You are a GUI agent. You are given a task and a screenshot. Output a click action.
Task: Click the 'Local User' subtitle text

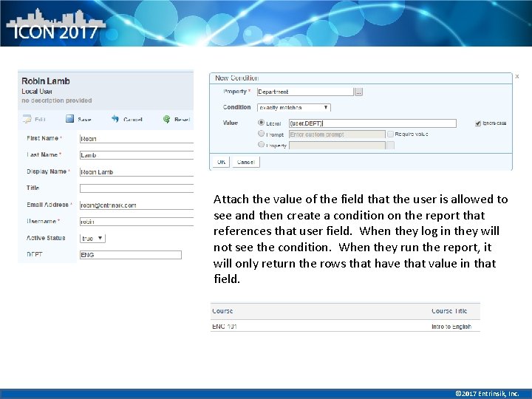37,92
